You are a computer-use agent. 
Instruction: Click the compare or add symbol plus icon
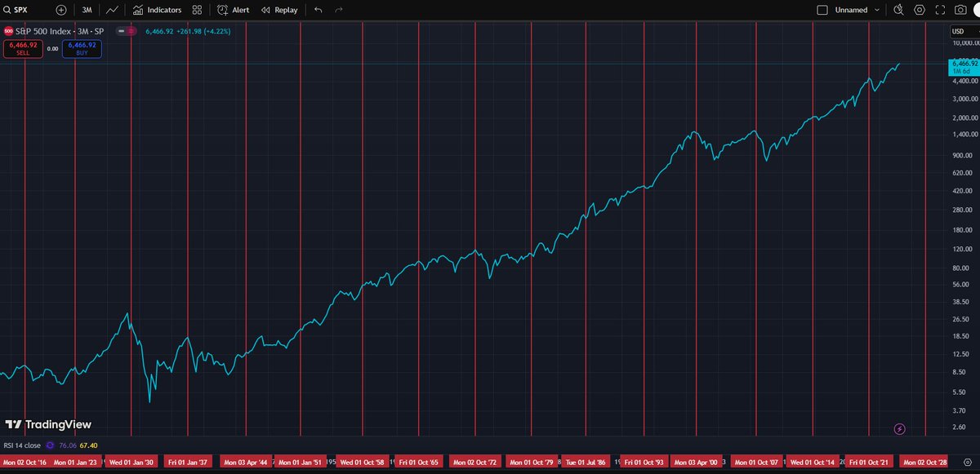pos(61,10)
